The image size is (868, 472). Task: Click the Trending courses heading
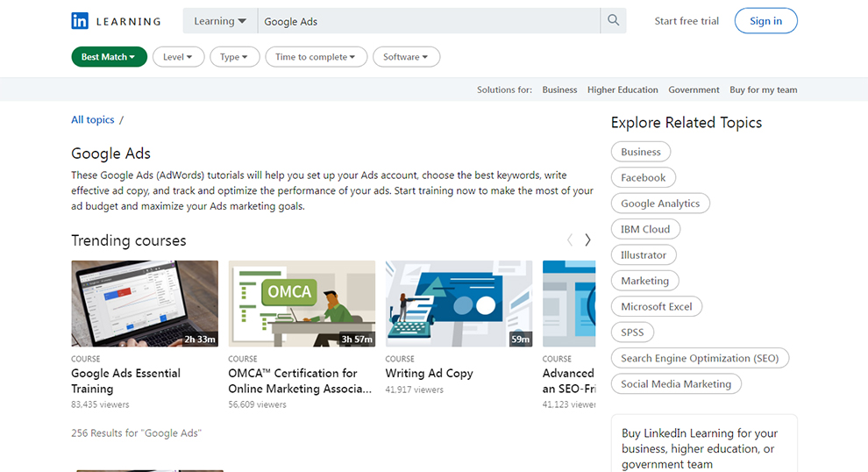128,240
